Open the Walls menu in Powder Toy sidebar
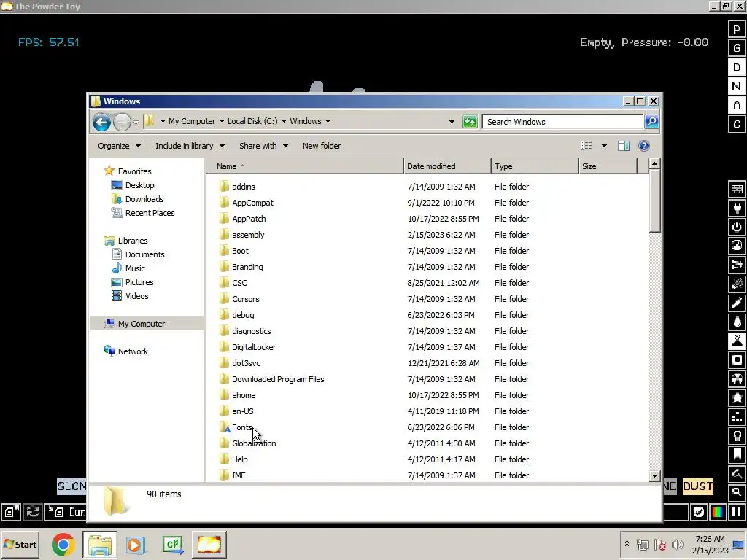This screenshot has height=560, width=747. point(737,189)
